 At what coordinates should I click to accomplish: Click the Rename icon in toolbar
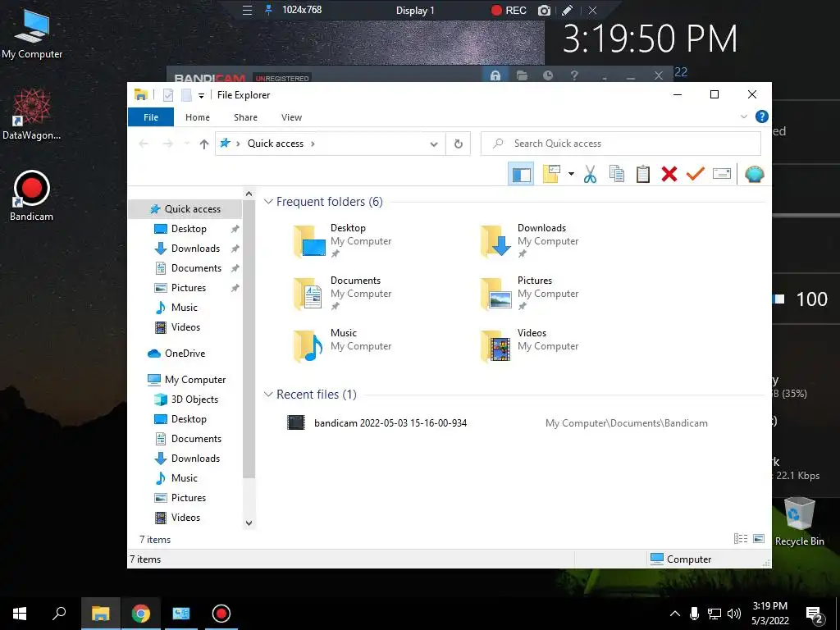pyautogui.click(x=722, y=174)
